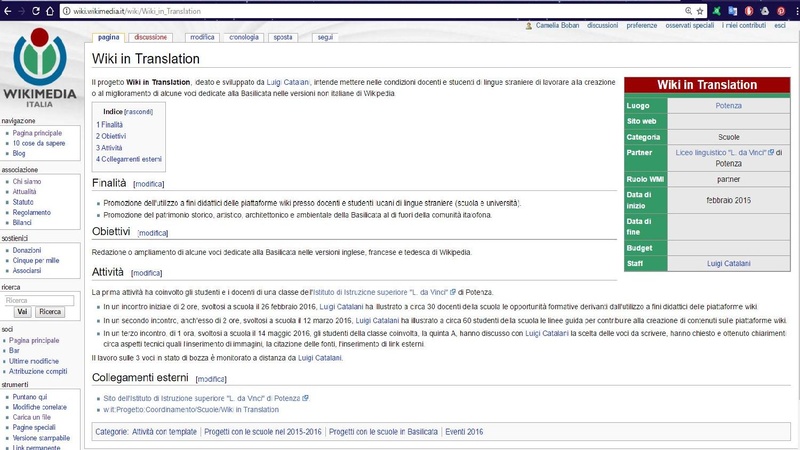Open Versione stampabile tools link
Viewport: 800px width, 450px height.
41,438
